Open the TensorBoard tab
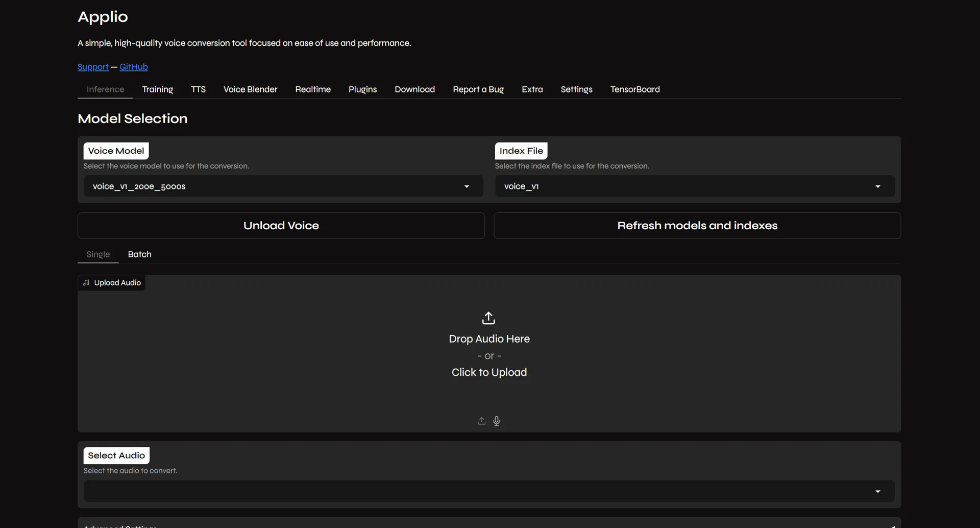This screenshot has width=980, height=528. (x=635, y=89)
